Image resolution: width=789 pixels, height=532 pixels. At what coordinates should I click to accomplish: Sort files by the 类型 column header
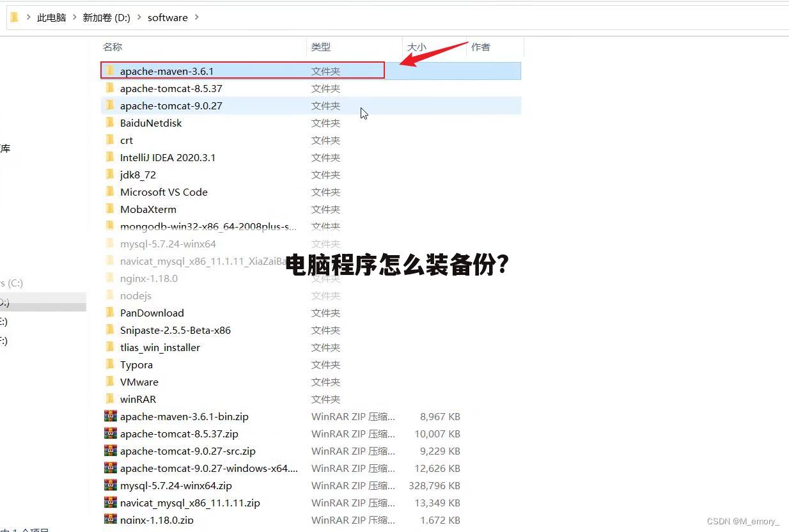coord(321,47)
